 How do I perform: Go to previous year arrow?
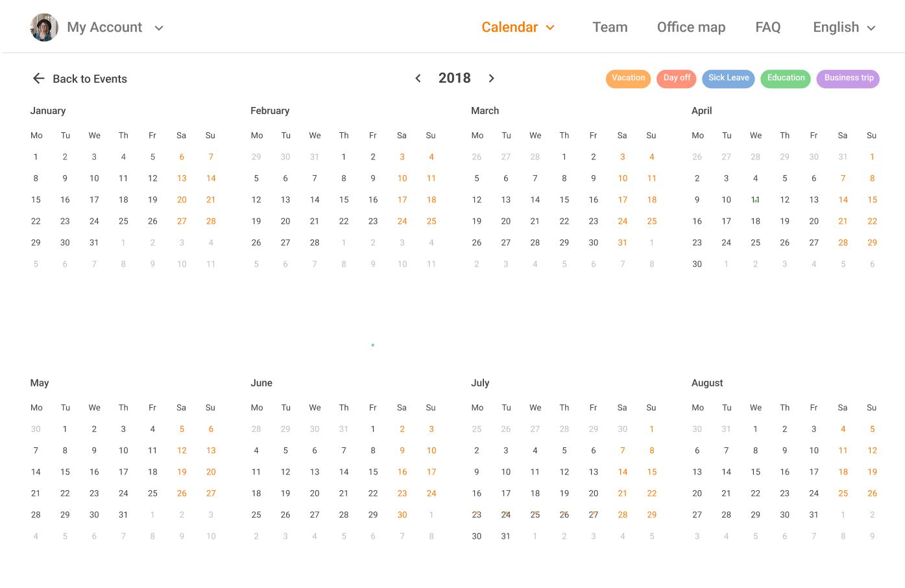coord(418,78)
